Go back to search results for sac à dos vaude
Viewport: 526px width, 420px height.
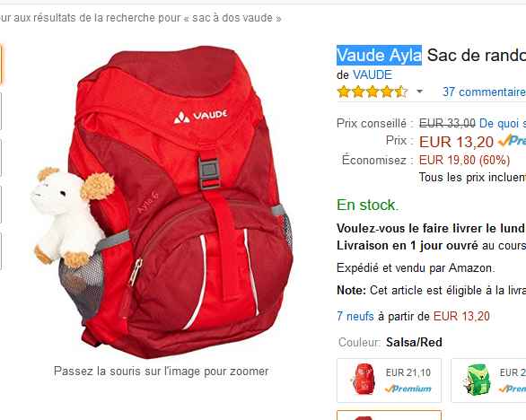[140, 17]
